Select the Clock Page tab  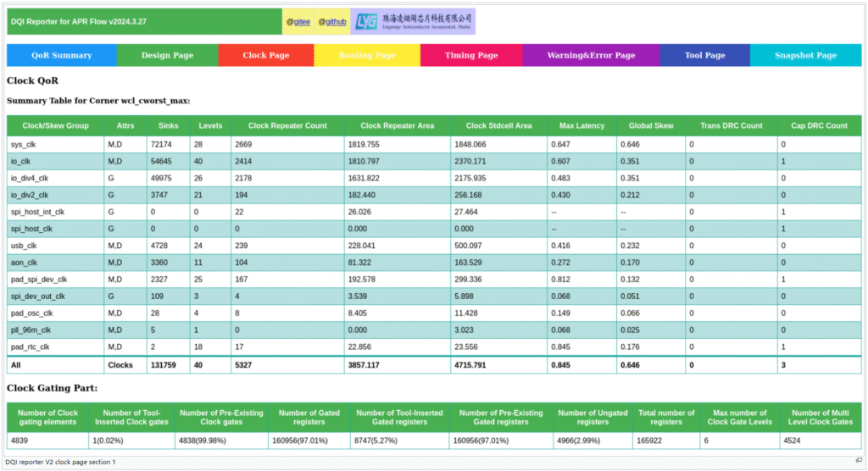[x=265, y=55]
